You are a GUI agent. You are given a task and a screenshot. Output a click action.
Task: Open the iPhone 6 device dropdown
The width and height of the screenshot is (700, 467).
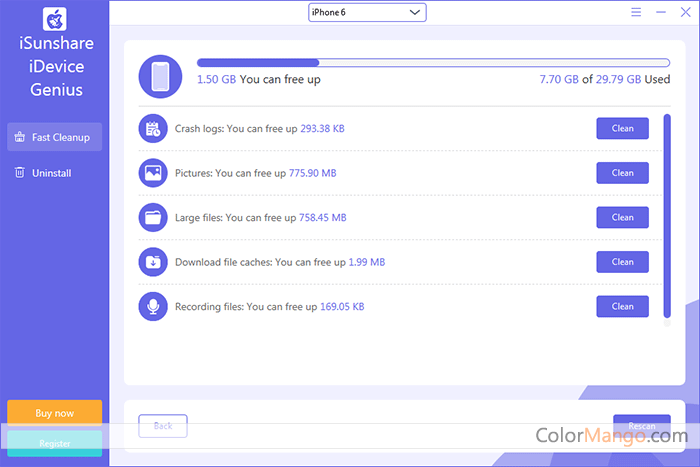[367, 13]
